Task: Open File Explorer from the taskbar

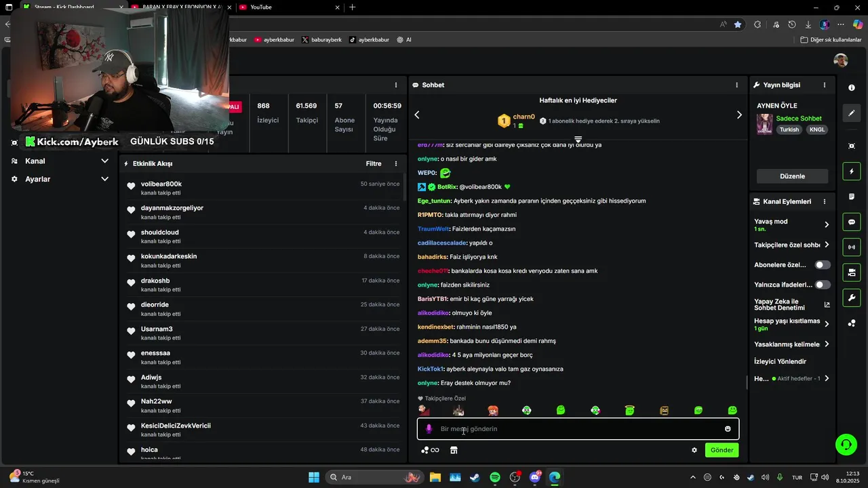Action: pos(435,477)
